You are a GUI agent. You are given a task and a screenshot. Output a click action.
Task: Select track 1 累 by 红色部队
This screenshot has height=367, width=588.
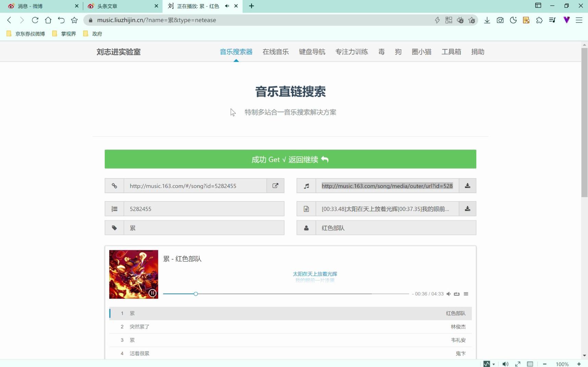290,313
